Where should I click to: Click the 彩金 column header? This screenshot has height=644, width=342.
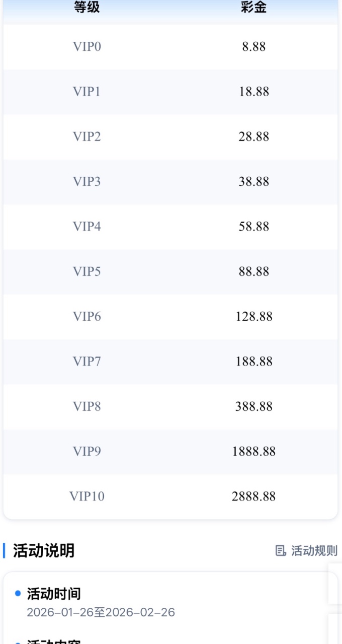253,8
